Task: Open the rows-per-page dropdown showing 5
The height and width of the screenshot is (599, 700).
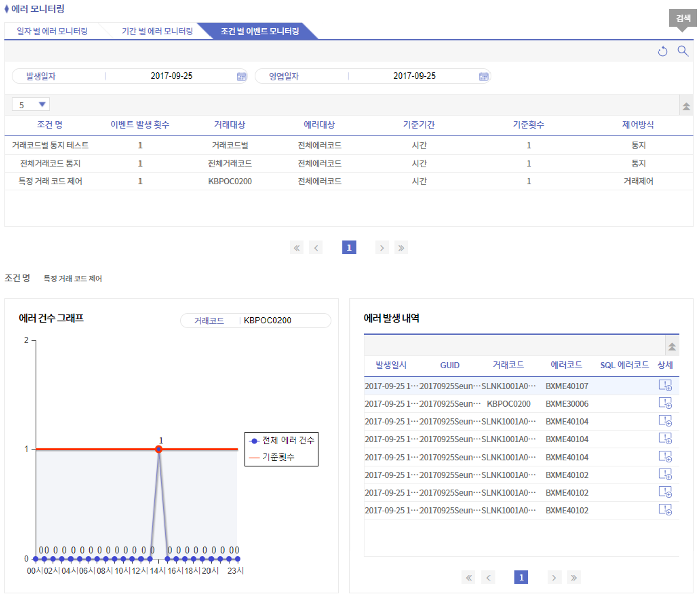Action: [31, 105]
